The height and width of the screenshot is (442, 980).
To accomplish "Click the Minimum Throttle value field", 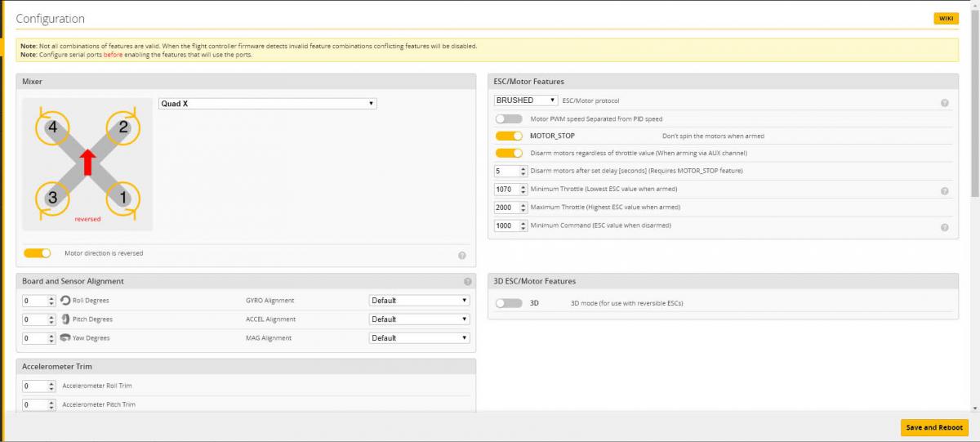I will (506, 190).
